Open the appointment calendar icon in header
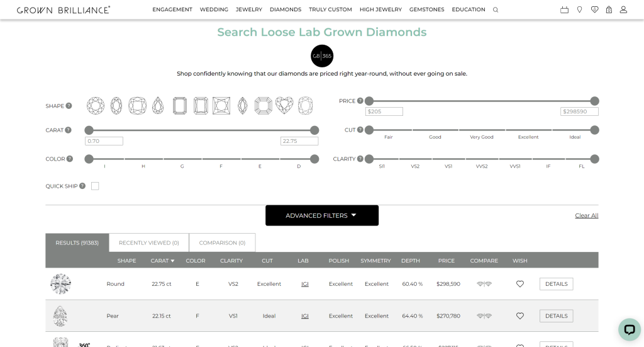This screenshot has width=644, height=347. tap(564, 9)
